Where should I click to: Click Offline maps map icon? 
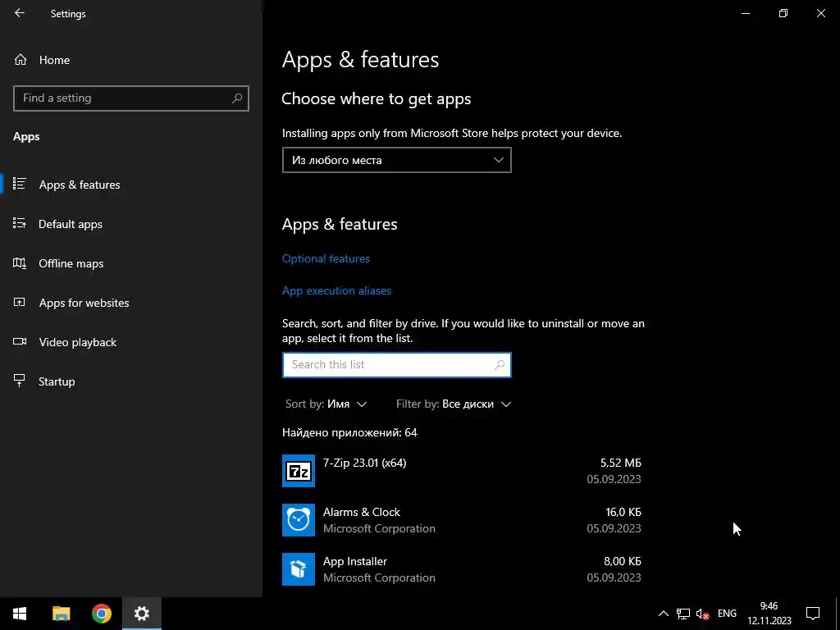pyautogui.click(x=20, y=263)
